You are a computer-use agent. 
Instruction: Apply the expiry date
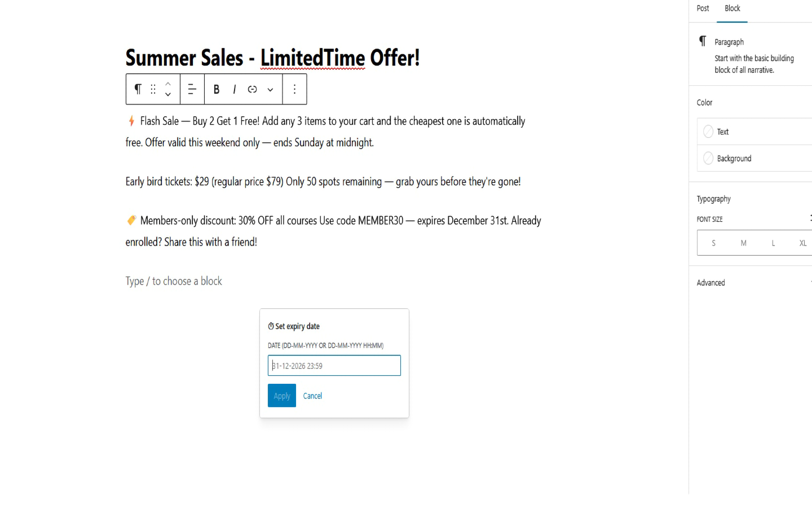coord(281,395)
